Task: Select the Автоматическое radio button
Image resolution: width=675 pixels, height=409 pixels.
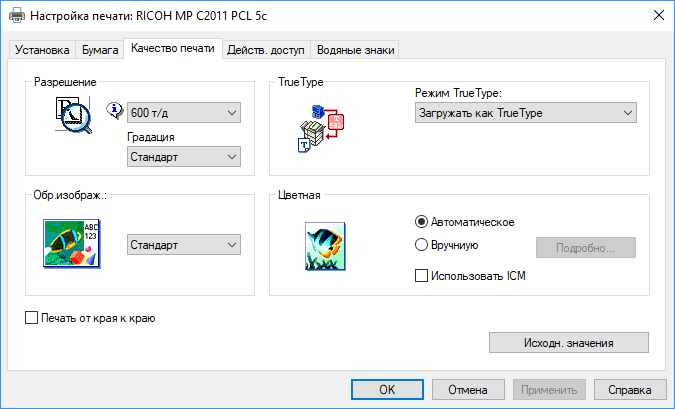Action: coord(421,221)
